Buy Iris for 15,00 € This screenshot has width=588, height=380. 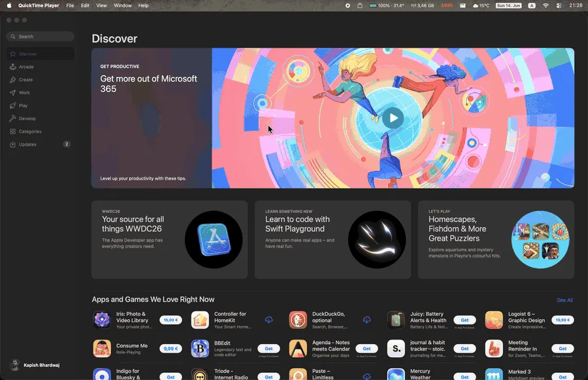point(171,320)
